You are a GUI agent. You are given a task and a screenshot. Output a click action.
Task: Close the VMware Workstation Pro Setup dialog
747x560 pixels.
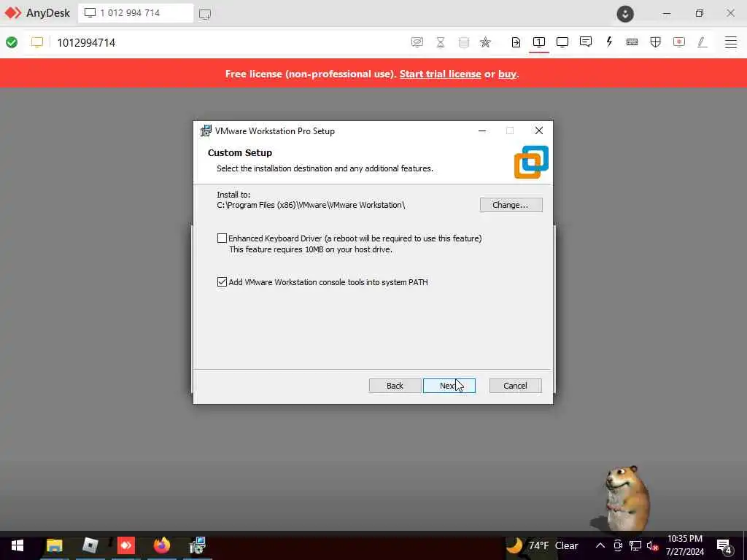point(539,131)
